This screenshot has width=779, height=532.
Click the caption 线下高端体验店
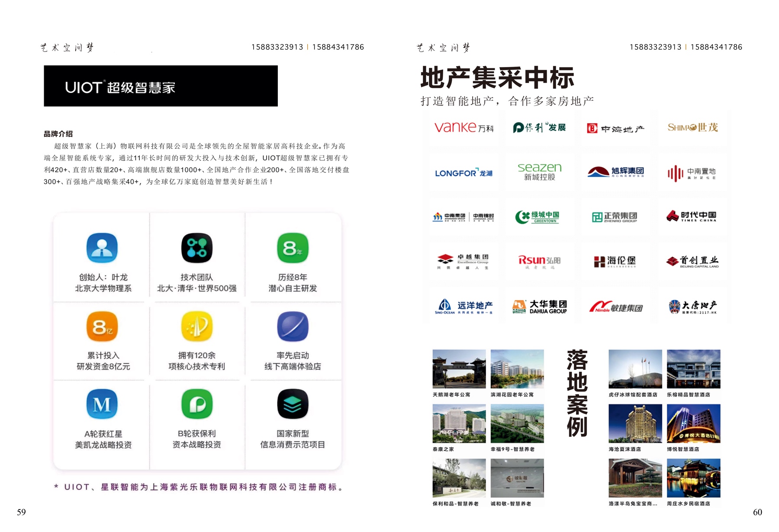(293, 366)
